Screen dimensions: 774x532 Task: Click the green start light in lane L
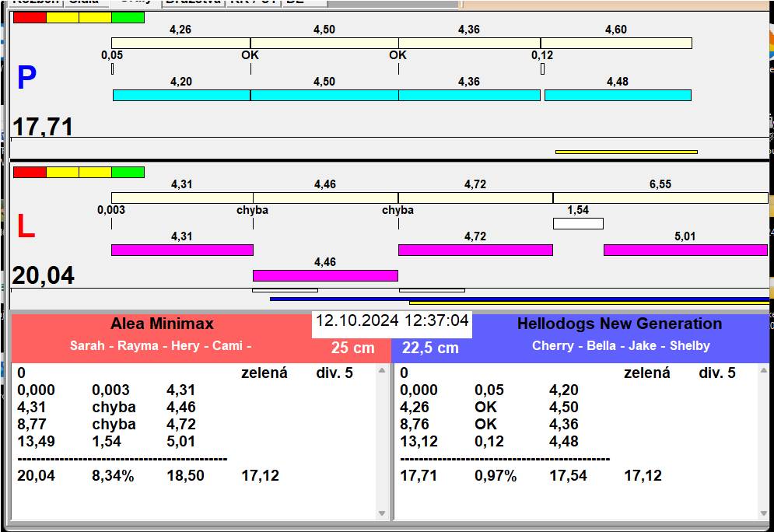[x=128, y=172]
